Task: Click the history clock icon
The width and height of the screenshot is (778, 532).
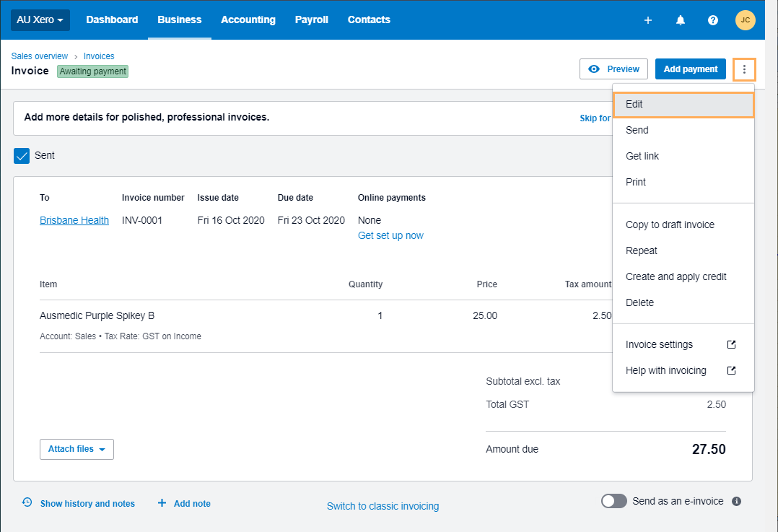Action: coord(27,502)
